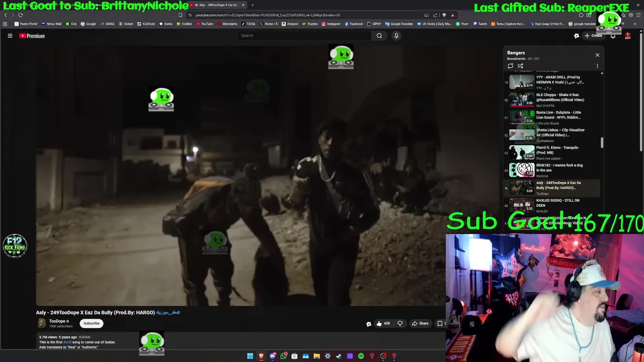Open the GMAIL bookmark
644x362 pixels.
pos(107,24)
